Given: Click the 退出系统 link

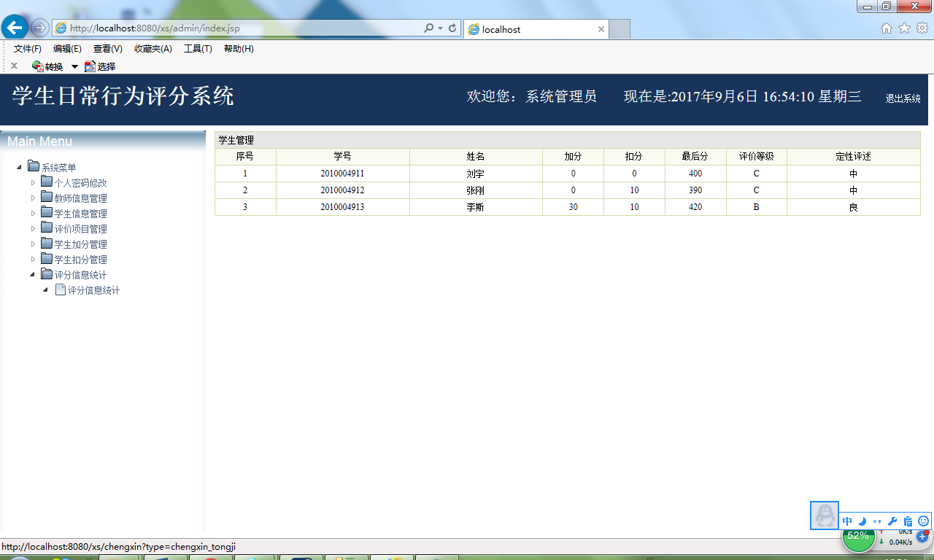Looking at the screenshot, I should pos(903,98).
